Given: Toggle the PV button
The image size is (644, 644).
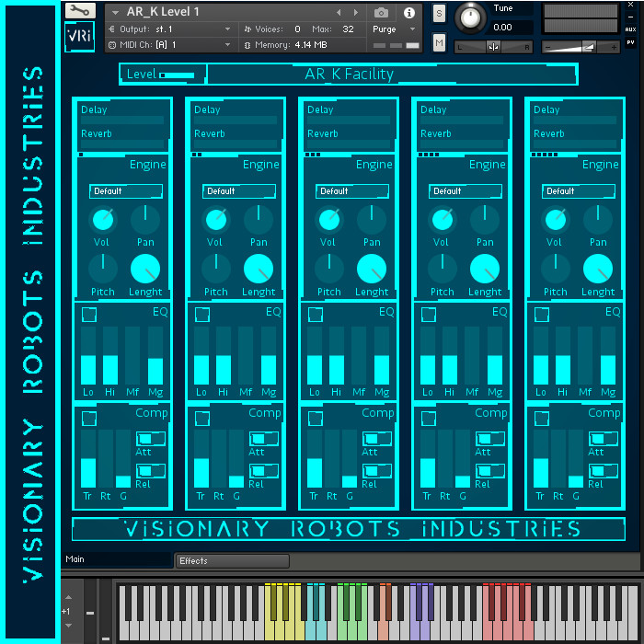Looking at the screenshot, I should [x=630, y=42].
